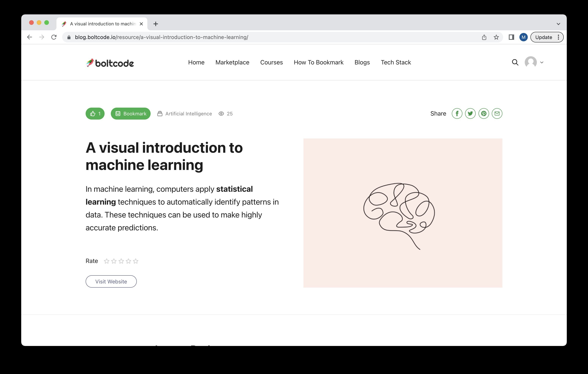Click the Visit Website button

coord(111,281)
